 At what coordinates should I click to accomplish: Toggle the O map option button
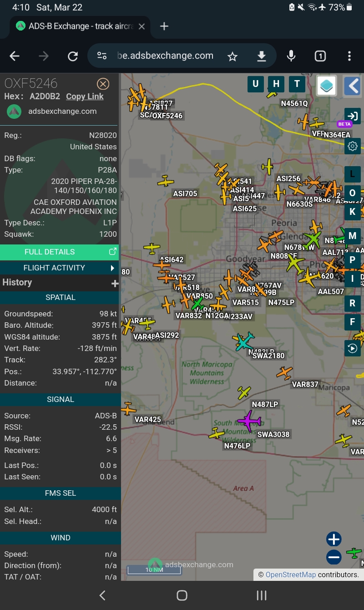point(352,193)
